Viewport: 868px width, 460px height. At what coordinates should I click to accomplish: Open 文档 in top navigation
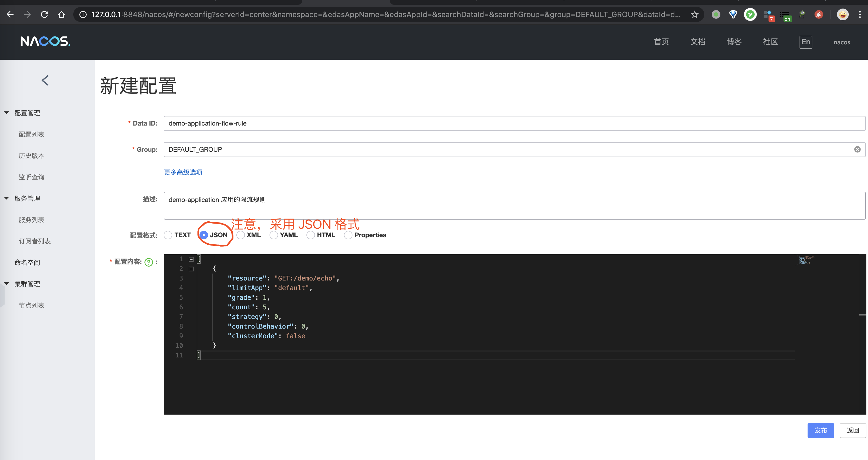pyautogui.click(x=697, y=42)
